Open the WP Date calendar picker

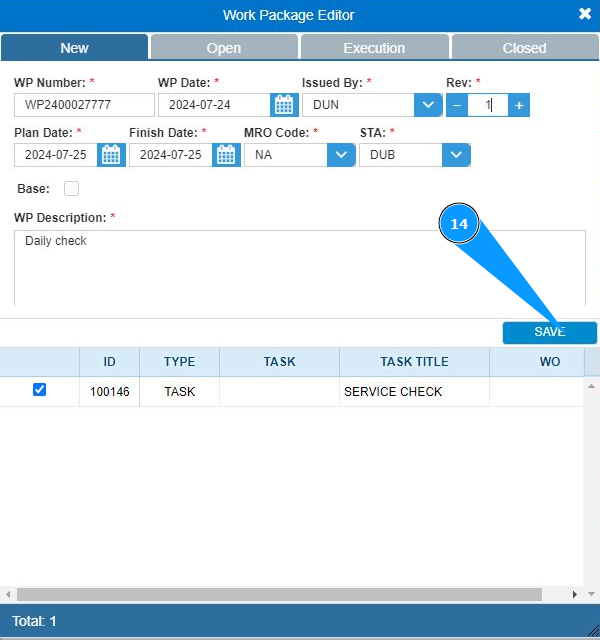(284, 105)
